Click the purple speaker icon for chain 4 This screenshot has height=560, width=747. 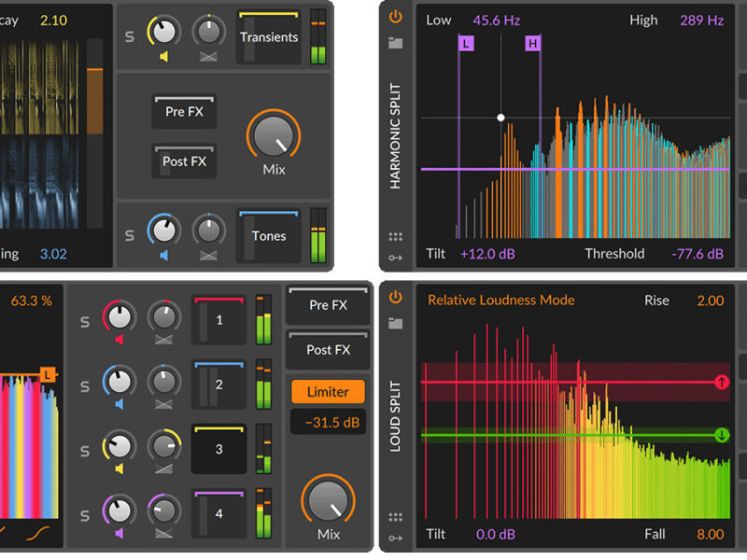point(119,533)
